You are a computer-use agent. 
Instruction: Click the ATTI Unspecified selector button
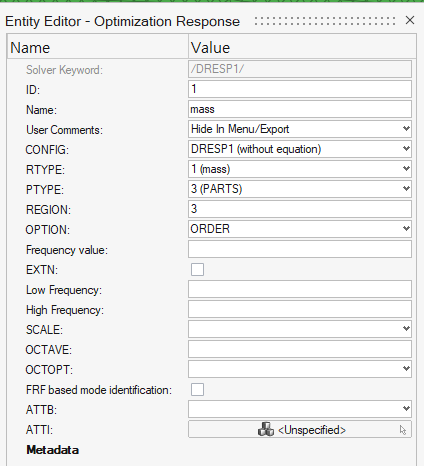[x=300, y=429]
